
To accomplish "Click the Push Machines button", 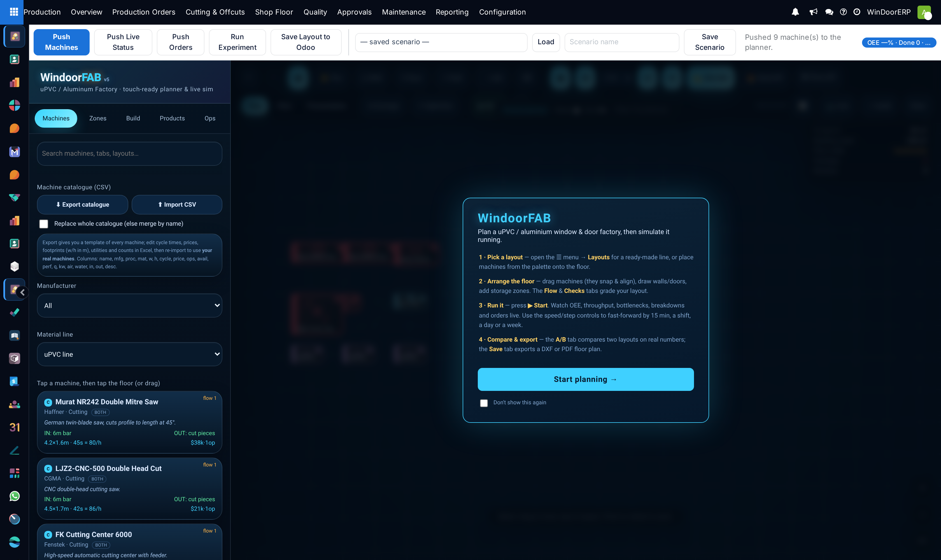I will click(62, 42).
